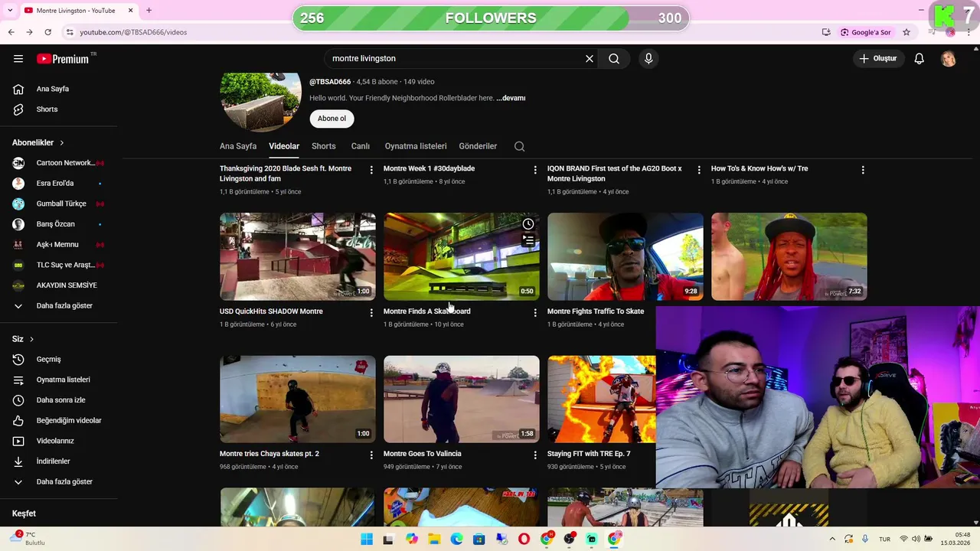The height and width of the screenshot is (551, 980).
Task: Open the account avatar menu
Action: (x=949, y=59)
